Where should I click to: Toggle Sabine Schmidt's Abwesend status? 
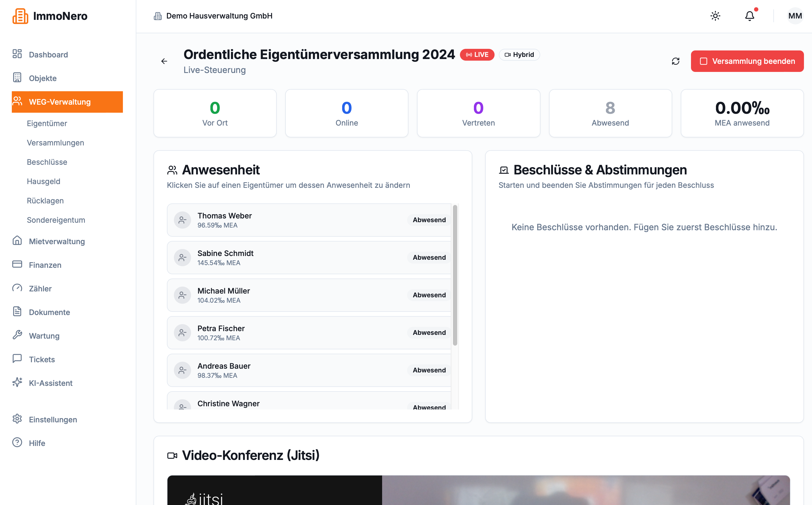click(429, 258)
